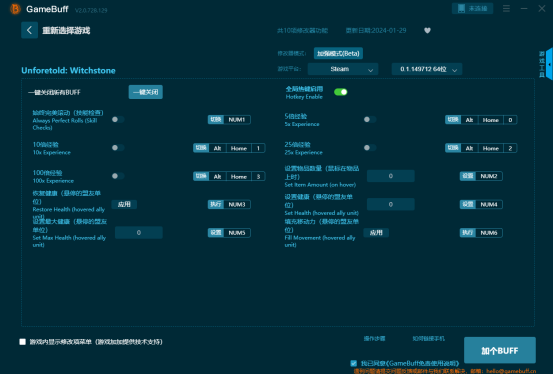This screenshot has height=374, width=553.
Task: Click the back arrow to reselect game
Action: [x=29, y=30]
